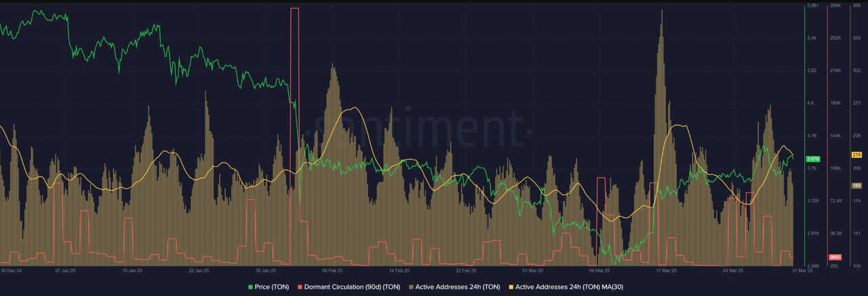Click the 22 Feb 25 date label

(x=466, y=271)
